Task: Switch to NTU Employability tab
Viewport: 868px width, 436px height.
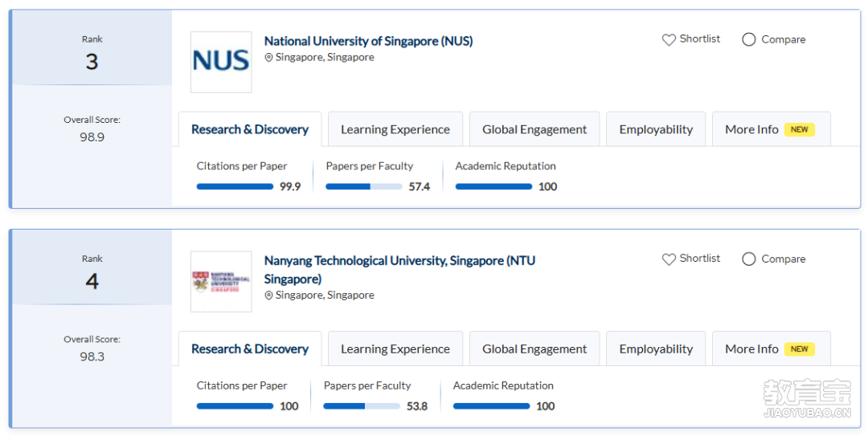Action: (656, 349)
